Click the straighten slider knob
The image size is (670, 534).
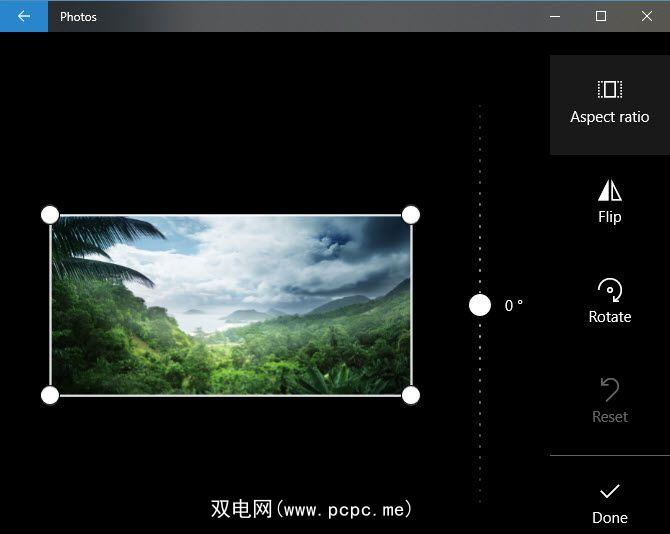[480, 305]
